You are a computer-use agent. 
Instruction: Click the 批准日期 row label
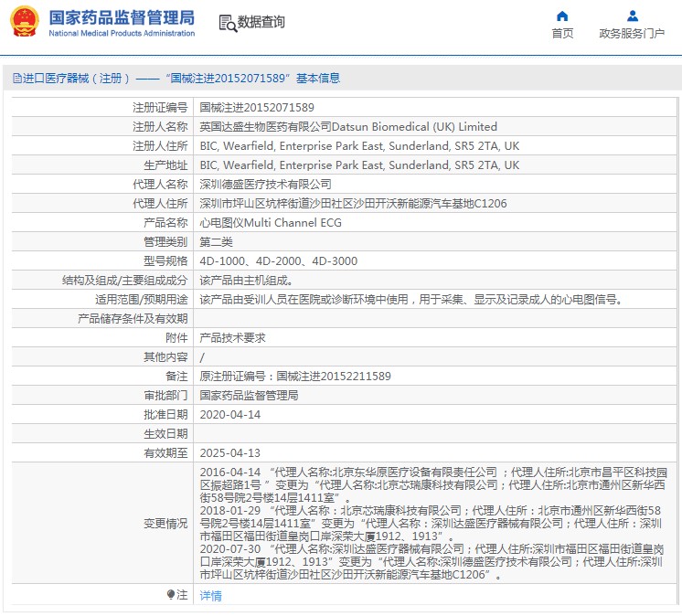(165, 415)
